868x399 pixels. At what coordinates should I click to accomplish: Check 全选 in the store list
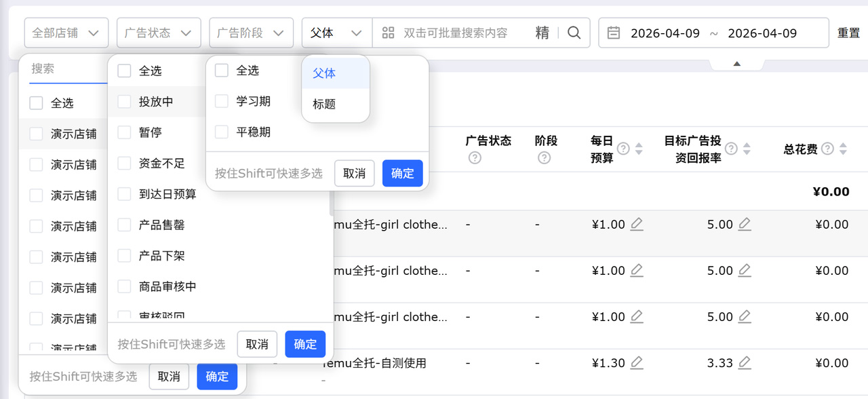point(36,103)
